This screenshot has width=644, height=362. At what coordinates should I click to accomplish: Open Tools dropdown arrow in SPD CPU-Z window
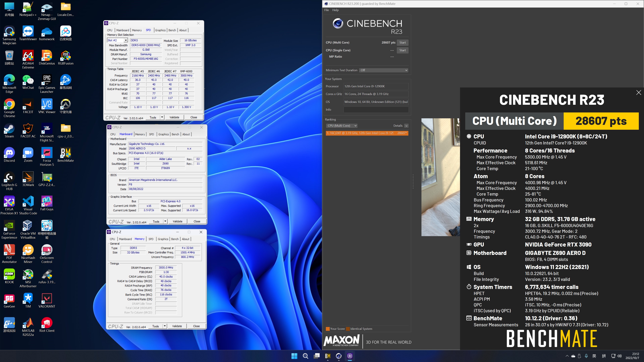(162, 117)
